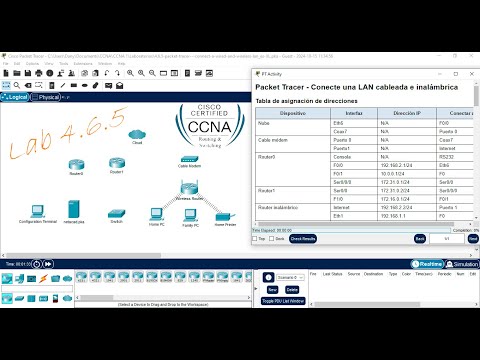
Task: Click the Fast Forward Time button
Action: point(48,264)
